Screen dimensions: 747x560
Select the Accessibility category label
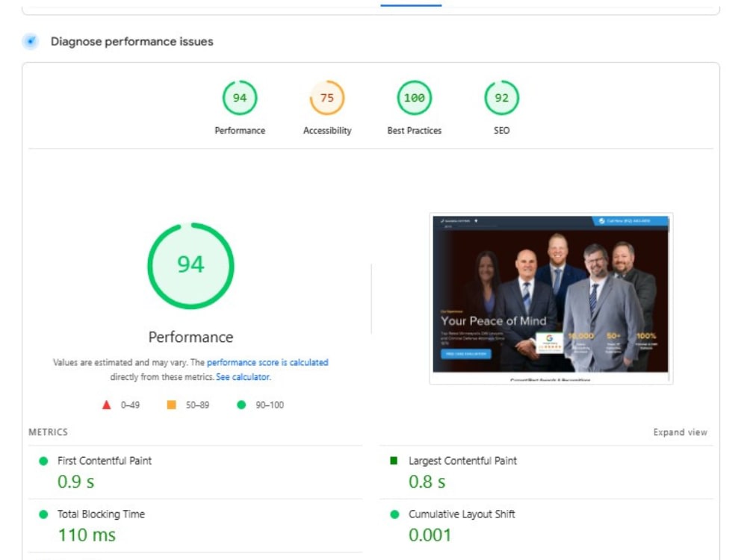327,131
